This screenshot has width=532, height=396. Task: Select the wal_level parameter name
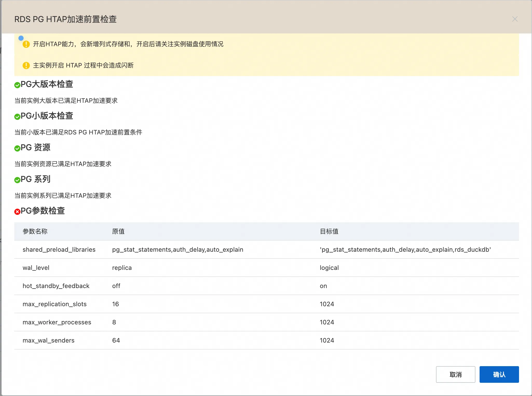click(x=36, y=268)
